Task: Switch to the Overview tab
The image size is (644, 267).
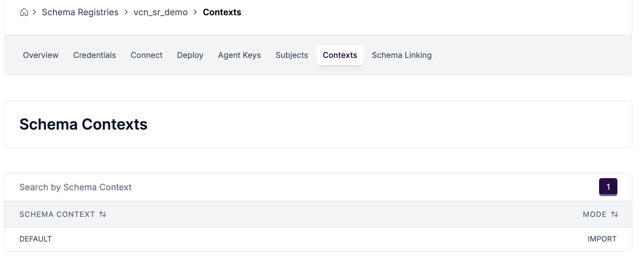Action: pyautogui.click(x=41, y=55)
